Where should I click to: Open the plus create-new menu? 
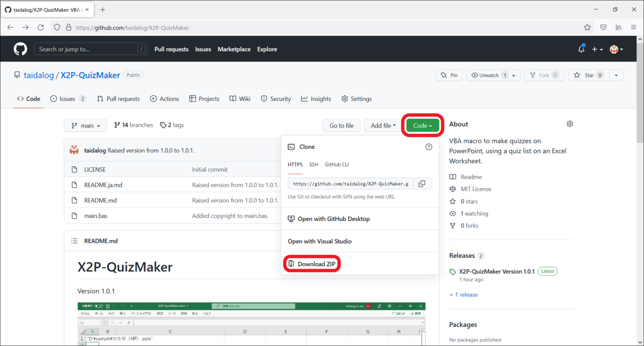[x=597, y=49]
